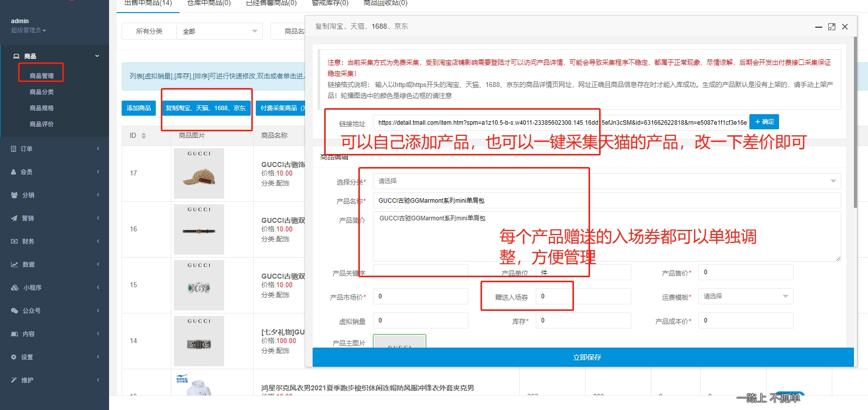The width and height of the screenshot is (868, 410).
Task: Collapse the 商品 sidebar section chevron
Action: pos(97,56)
